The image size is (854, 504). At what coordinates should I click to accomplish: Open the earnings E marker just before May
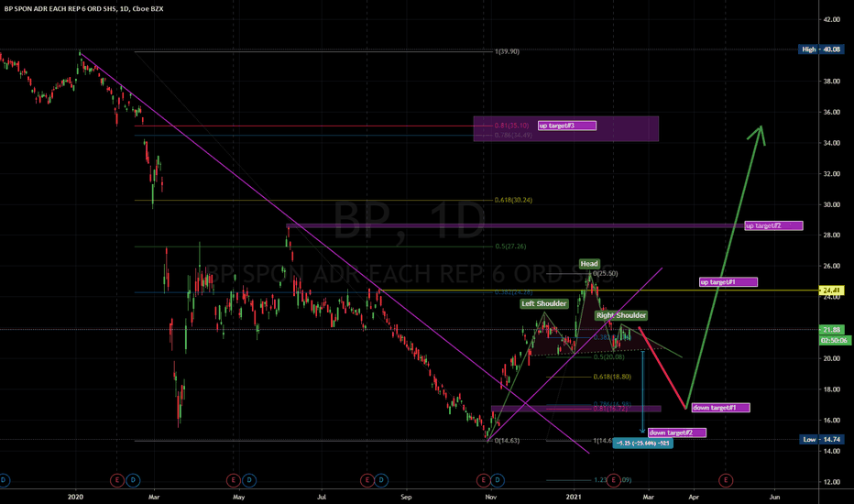tap(233, 480)
